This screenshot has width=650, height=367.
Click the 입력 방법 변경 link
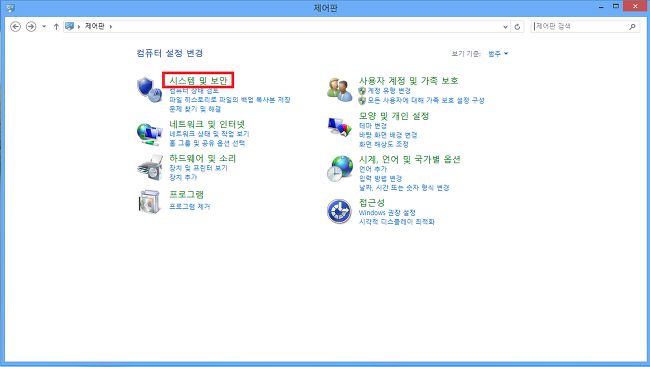pyautogui.click(x=380, y=178)
